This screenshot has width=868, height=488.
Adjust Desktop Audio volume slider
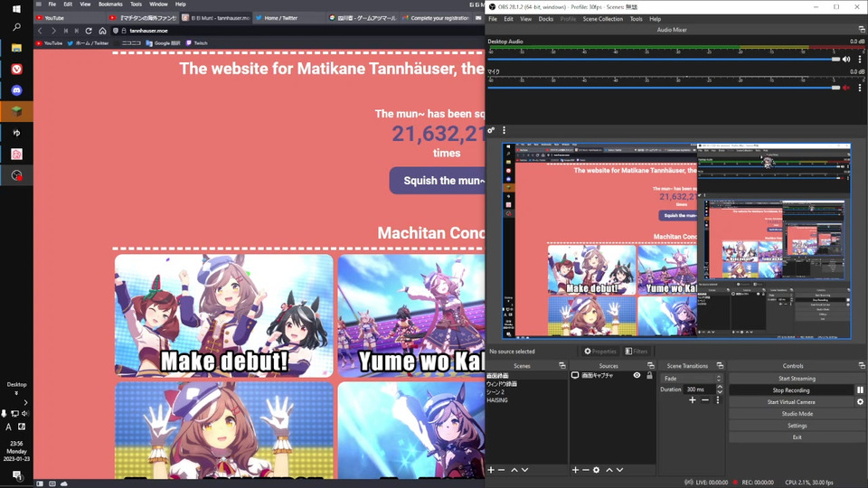pyautogui.click(x=664, y=60)
